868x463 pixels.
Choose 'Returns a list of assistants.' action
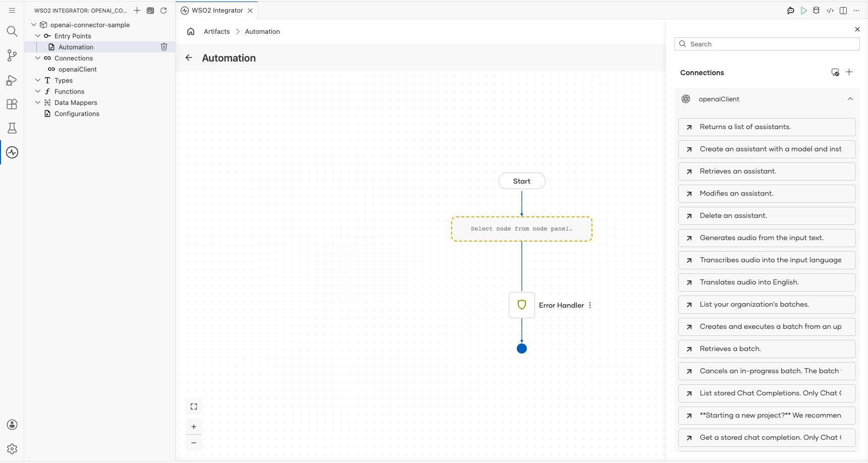767,127
